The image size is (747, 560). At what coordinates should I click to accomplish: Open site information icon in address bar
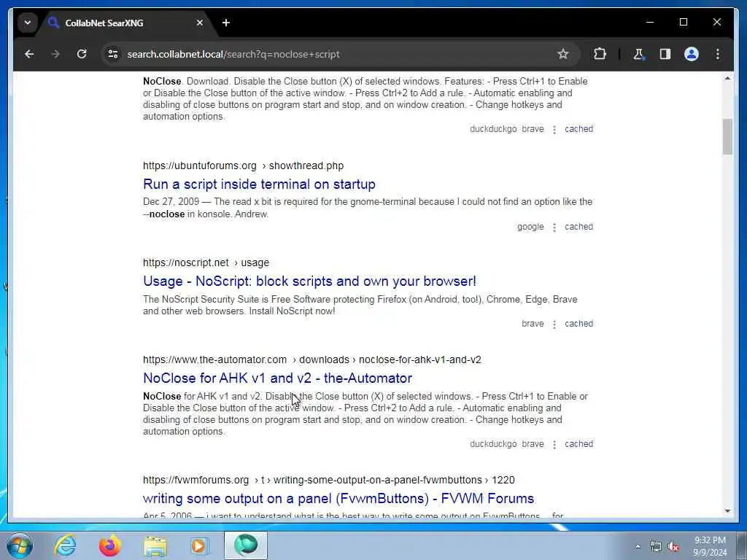tap(113, 54)
